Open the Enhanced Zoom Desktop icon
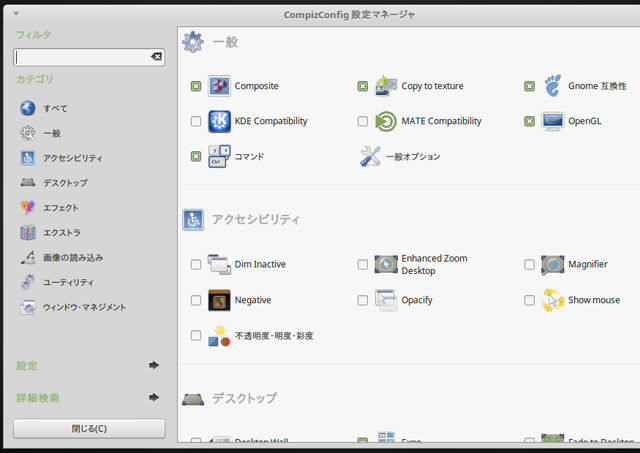This screenshot has width=640, height=453. [x=386, y=264]
